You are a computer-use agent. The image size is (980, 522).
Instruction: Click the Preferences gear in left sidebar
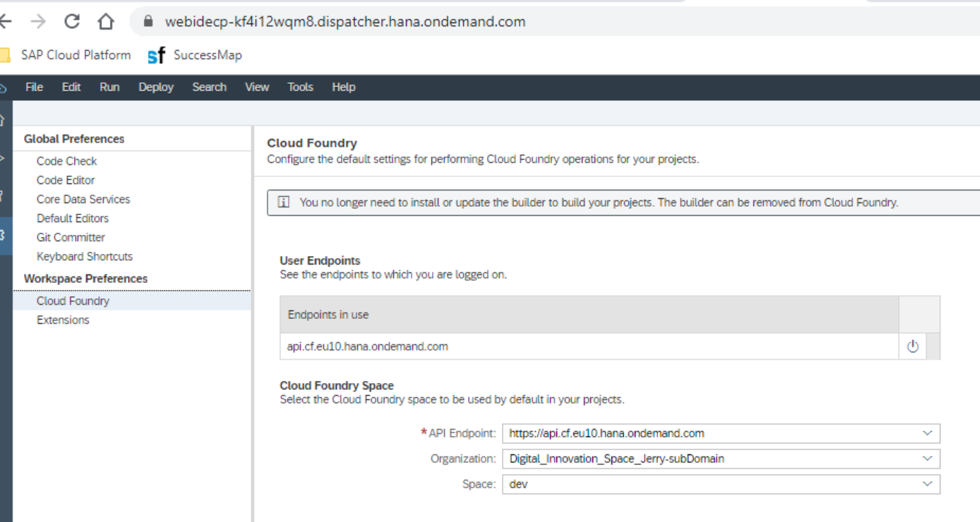(x=4, y=235)
